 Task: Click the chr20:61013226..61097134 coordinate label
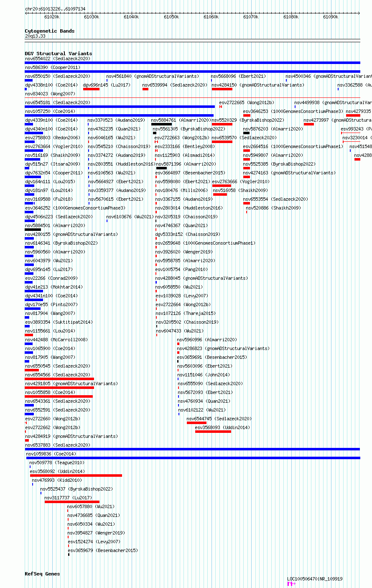55,9
